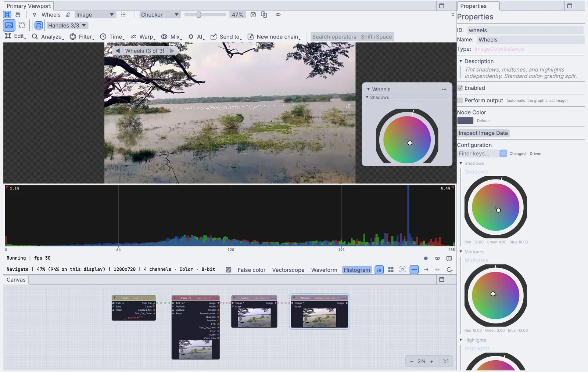The image size is (588, 372).
Task: Click the image view mode icon
Action: coord(9,25)
